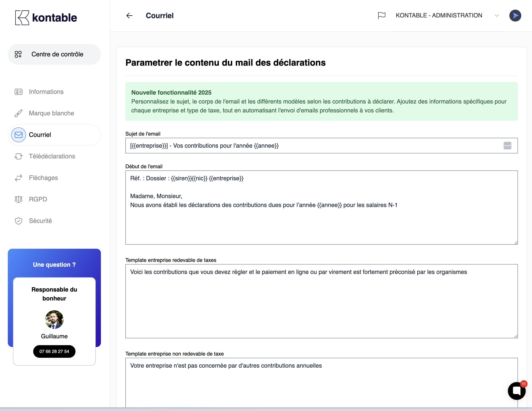Viewport: 532px width, 411px height.
Task: Click the Centre de contrôle button
Action: coord(54,54)
